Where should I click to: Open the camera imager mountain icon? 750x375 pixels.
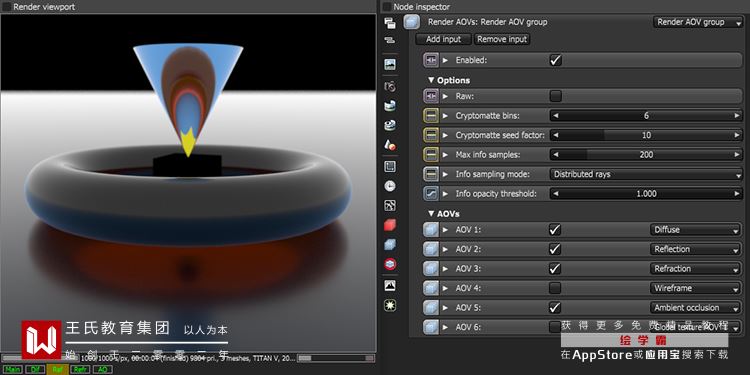[x=390, y=286]
